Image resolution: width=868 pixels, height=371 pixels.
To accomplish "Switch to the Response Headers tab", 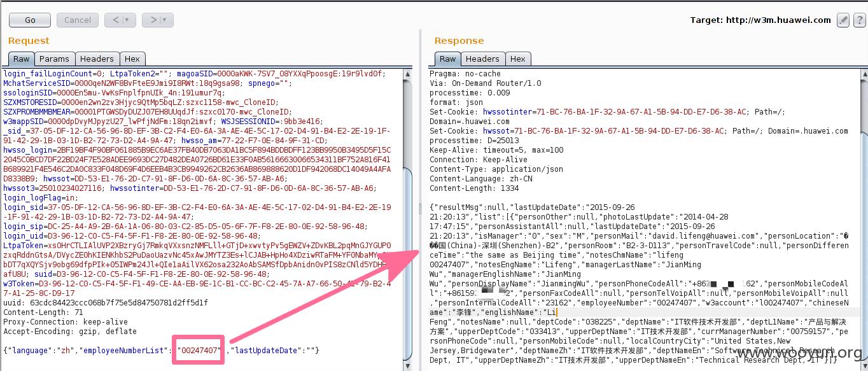I will click(482, 59).
